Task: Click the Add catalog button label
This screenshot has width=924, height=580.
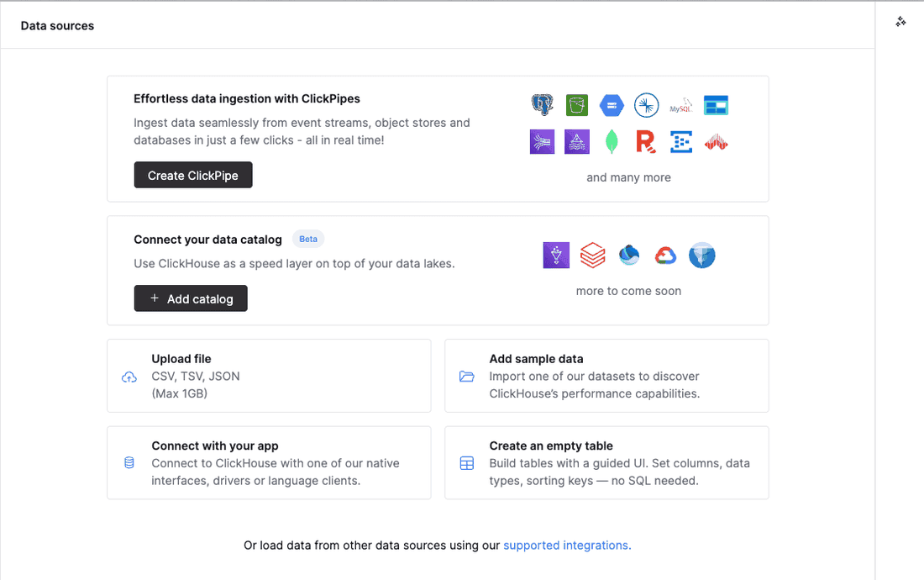Action: pos(201,299)
